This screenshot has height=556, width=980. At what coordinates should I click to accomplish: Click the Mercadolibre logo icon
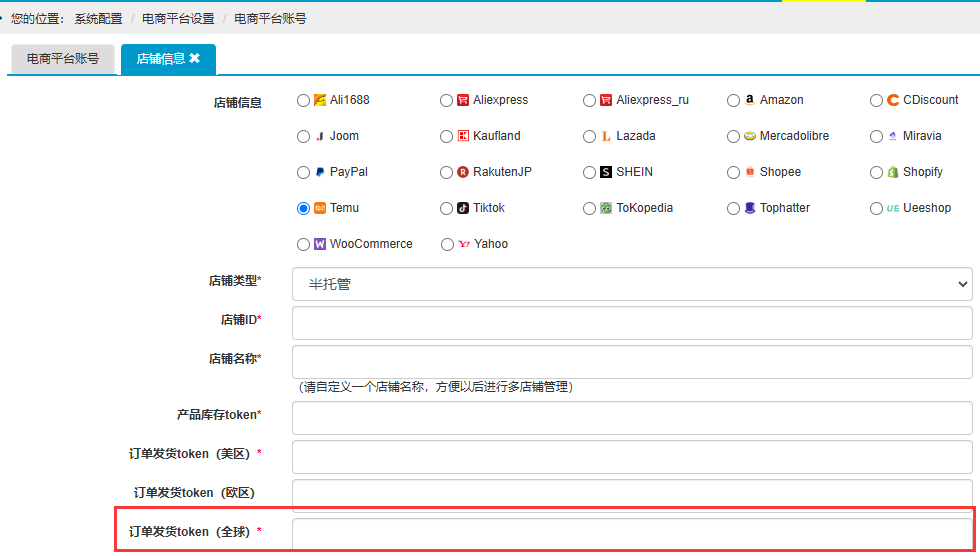click(749, 136)
